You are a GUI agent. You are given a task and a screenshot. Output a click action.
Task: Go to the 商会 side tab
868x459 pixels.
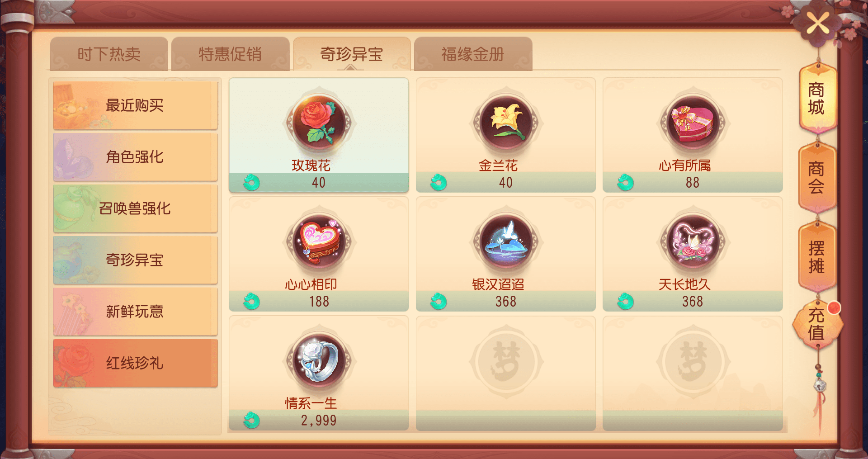pyautogui.click(x=816, y=178)
